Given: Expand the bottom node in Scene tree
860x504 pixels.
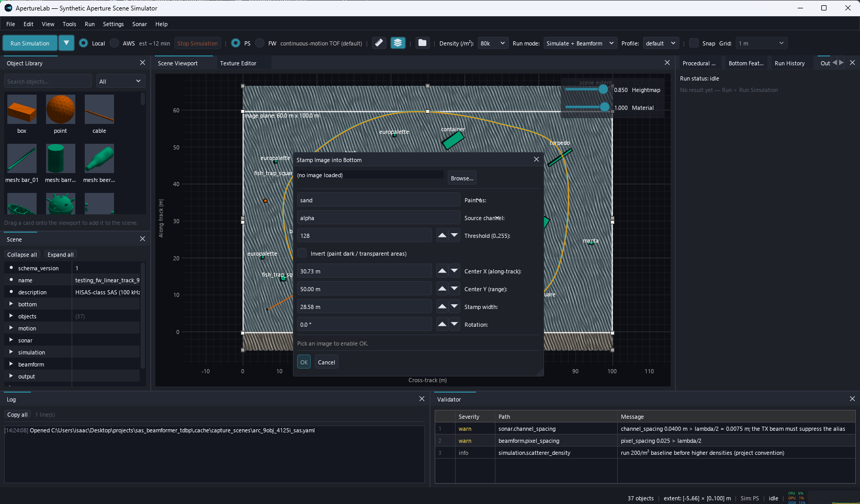Looking at the screenshot, I should click(11, 304).
